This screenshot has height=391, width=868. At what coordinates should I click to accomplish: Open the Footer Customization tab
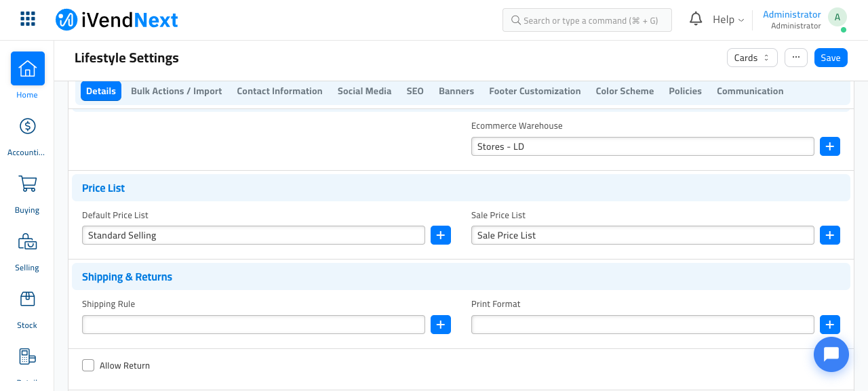click(x=535, y=91)
